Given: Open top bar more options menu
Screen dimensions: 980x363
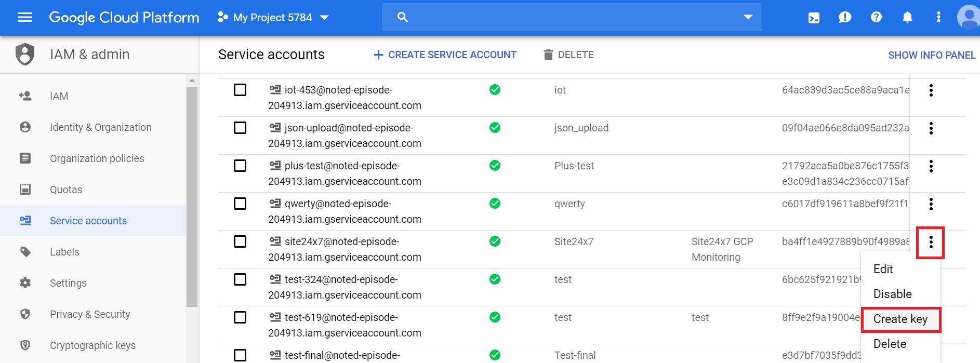Looking at the screenshot, I should point(938,18).
